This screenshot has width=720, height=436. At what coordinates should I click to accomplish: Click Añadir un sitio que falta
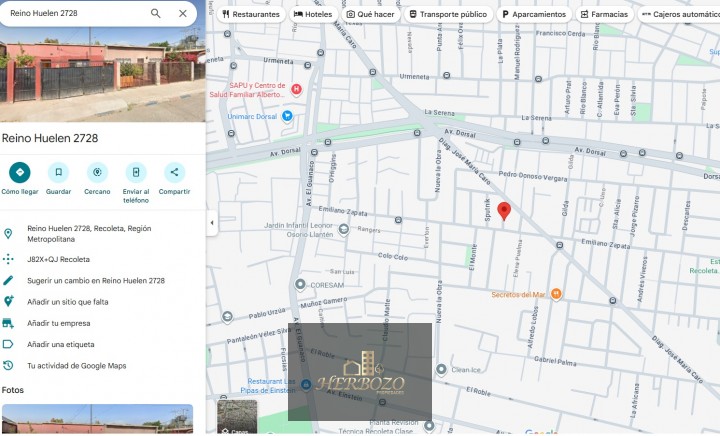tap(68, 302)
